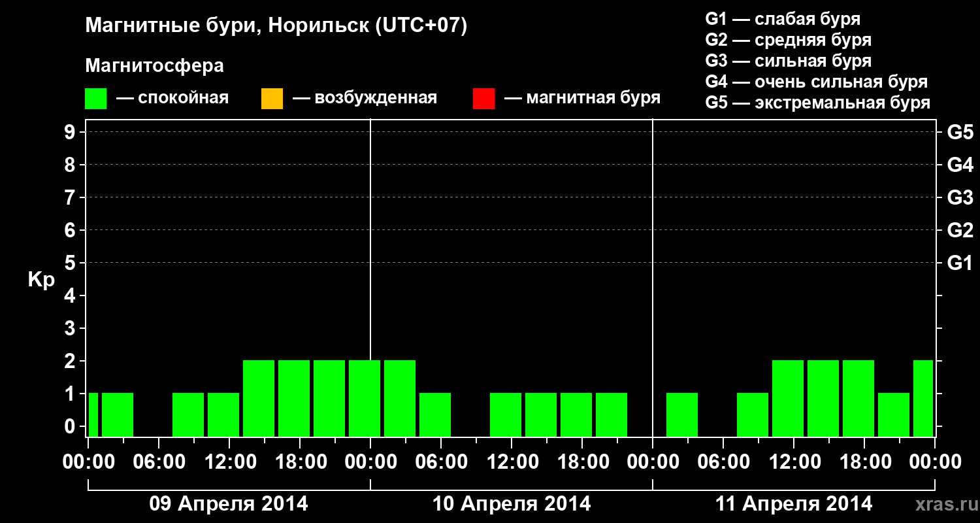Click the 00:00 label at the chart's right end
The height and width of the screenshot is (523, 980).
tap(935, 462)
